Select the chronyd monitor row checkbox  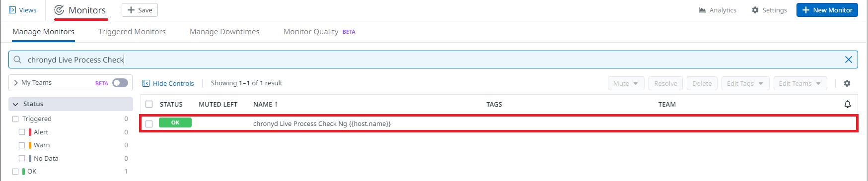point(149,124)
